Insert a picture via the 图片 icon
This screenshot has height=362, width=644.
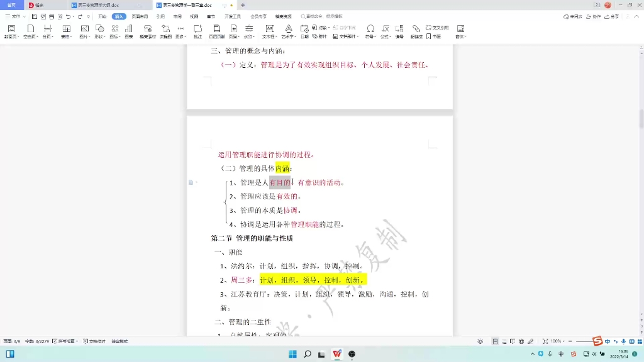(x=84, y=30)
